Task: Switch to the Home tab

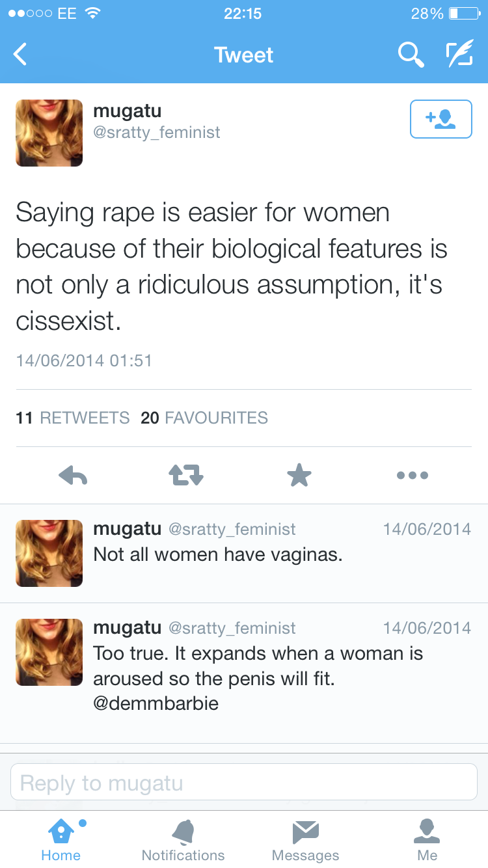Action: tap(61, 839)
